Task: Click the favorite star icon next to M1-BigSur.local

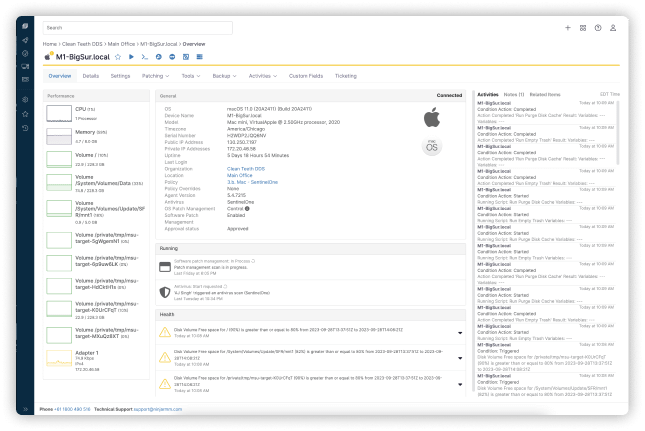Action: point(117,58)
